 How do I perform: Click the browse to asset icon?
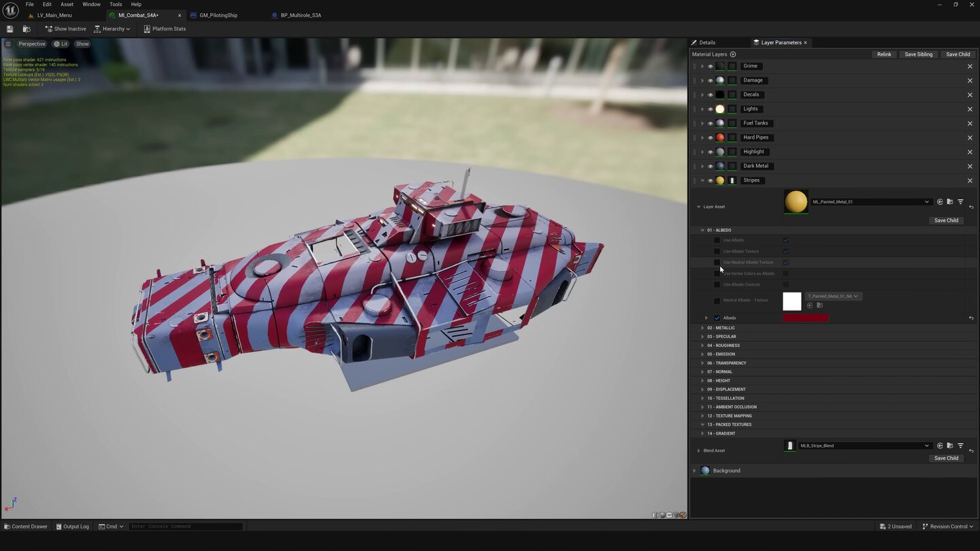coord(27,29)
